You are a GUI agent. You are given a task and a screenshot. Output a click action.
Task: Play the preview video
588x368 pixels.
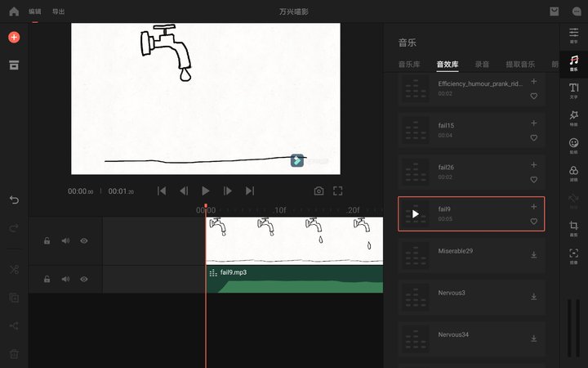pyautogui.click(x=206, y=191)
